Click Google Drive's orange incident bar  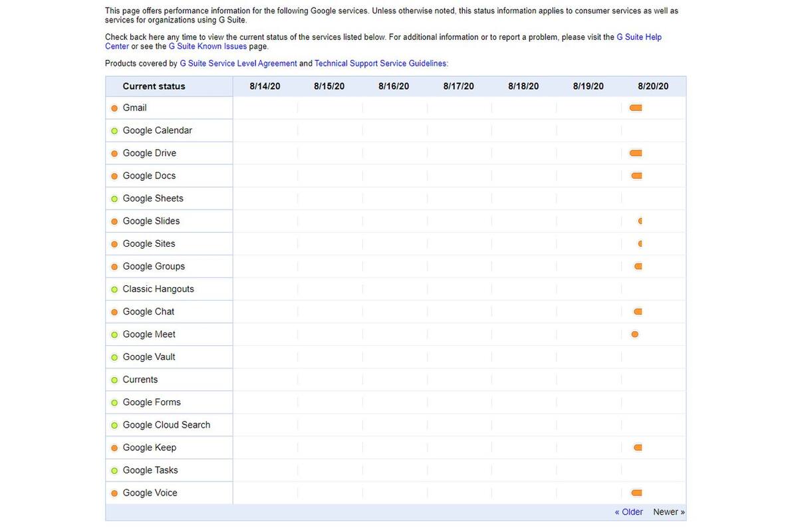(x=635, y=153)
